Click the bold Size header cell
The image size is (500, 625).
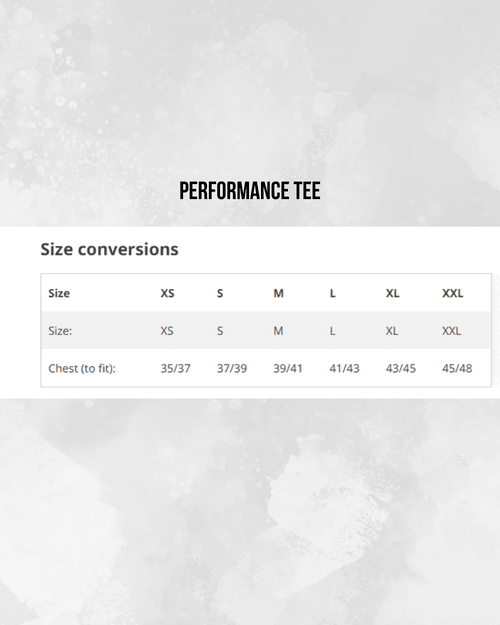click(59, 293)
